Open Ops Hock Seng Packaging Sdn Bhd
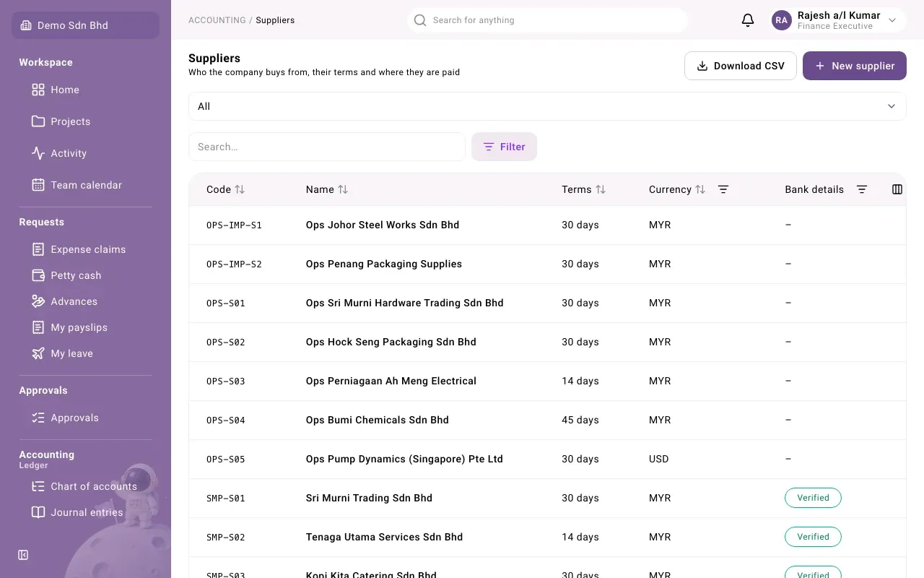 click(391, 342)
